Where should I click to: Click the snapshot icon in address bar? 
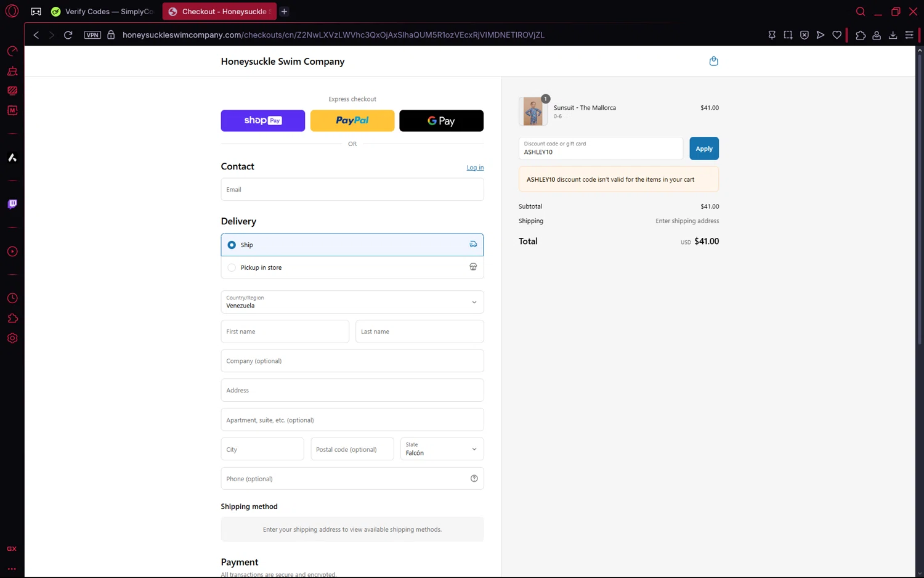788,35
